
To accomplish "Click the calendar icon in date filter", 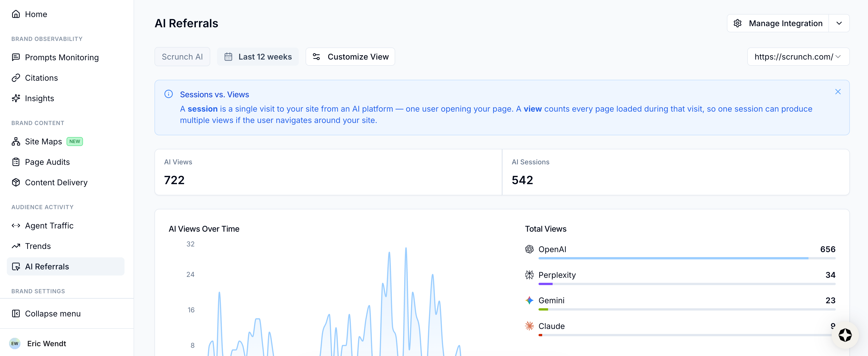I will pos(228,57).
